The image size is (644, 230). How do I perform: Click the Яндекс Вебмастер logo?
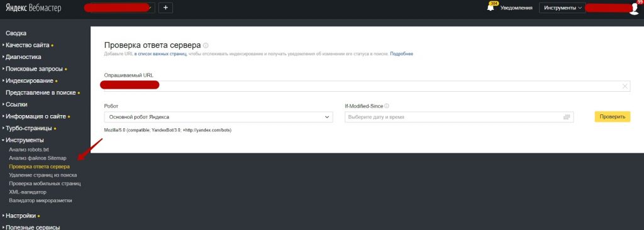click(x=33, y=8)
